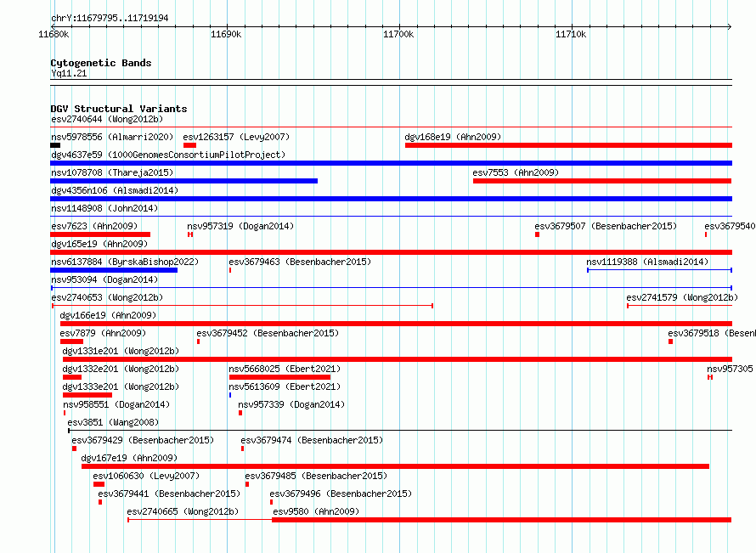This screenshot has height=553, width=756.
Task: Click the chrY:11679795..11719194 region label
Action: (x=110, y=19)
